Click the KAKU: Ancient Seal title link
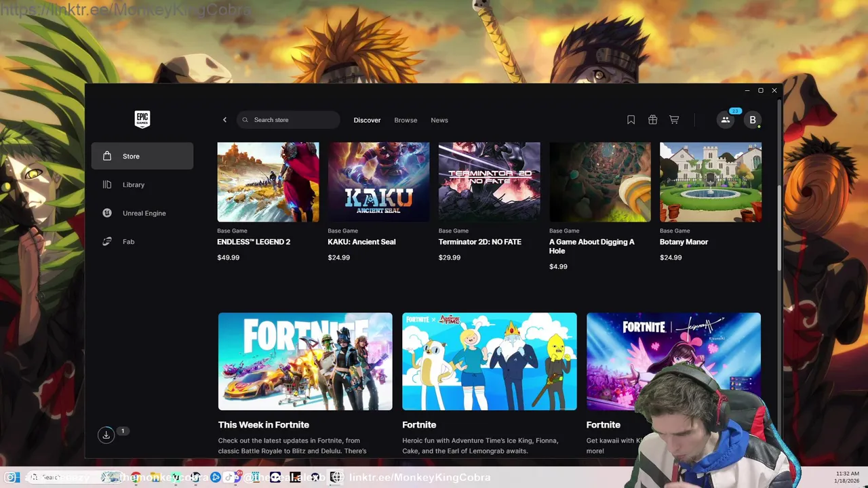This screenshot has height=488, width=868. coord(361,242)
